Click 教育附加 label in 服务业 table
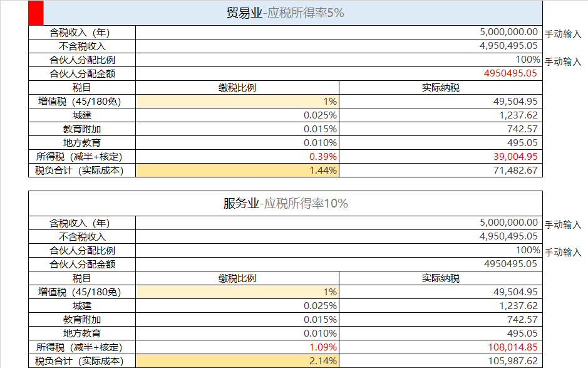The height and width of the screenshot is (368, 588). coord(82,319)
